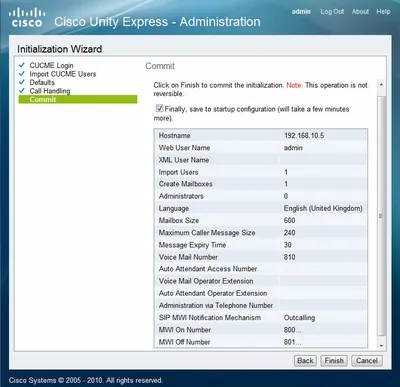The height and width of the screenshot is (387, 400).
Task: Click Administration via Telephone Number label
Action: coord(216,305)
